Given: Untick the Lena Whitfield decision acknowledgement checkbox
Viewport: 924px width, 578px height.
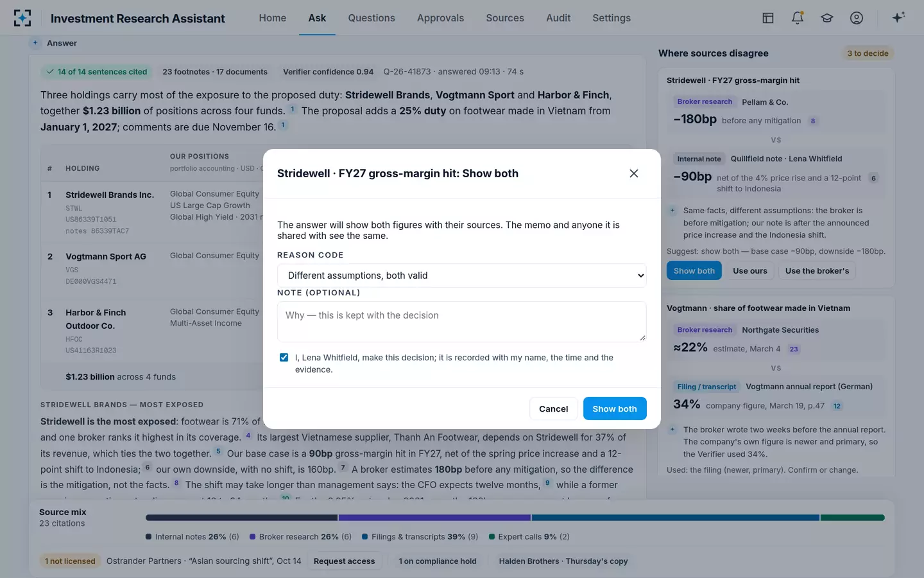Looking at the screenshot, I should [284, 358].
